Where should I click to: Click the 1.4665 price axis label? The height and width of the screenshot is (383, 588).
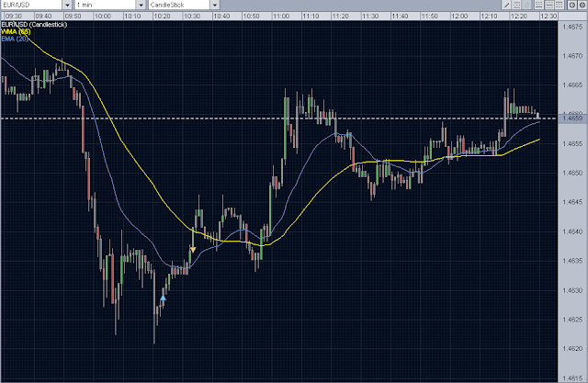coord(572,85)
